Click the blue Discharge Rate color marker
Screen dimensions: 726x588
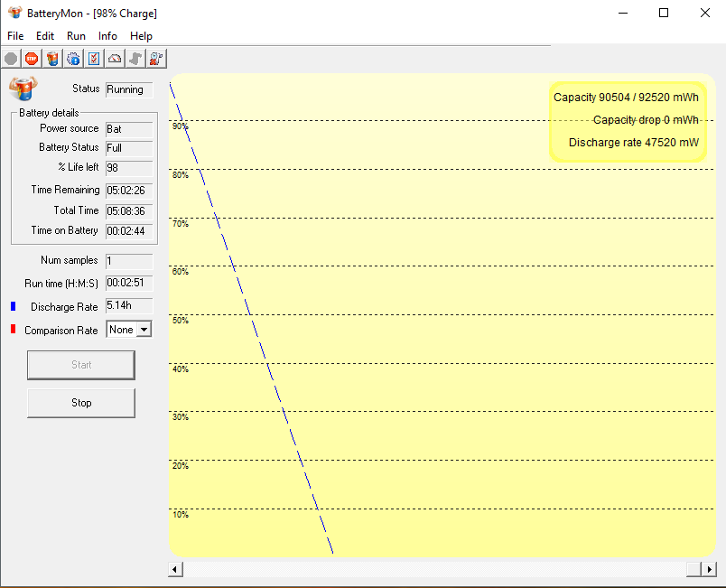[14, 307]
